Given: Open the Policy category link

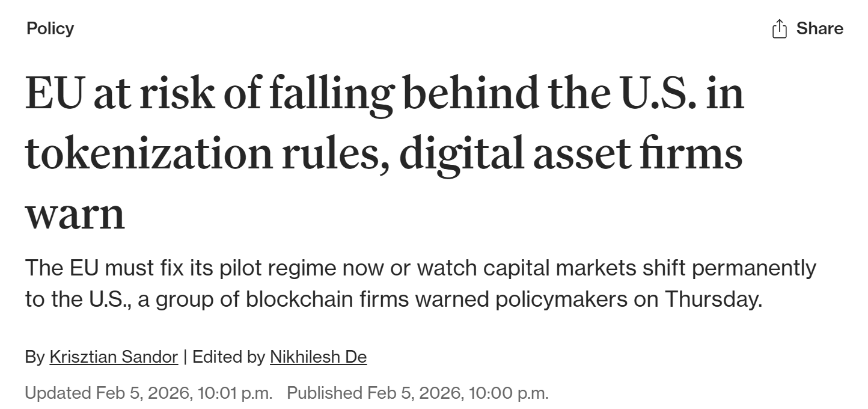Looking at the screenshot, I should click(x=50, y=28).
